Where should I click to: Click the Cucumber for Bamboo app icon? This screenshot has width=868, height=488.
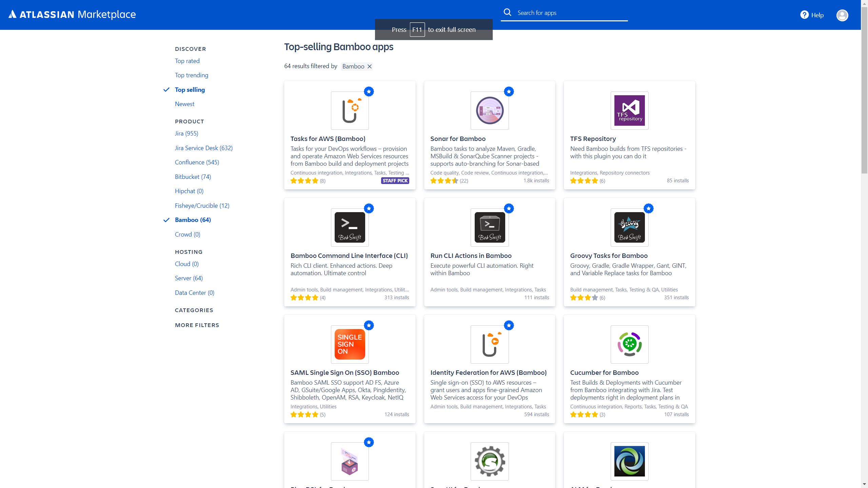point(629,344)
